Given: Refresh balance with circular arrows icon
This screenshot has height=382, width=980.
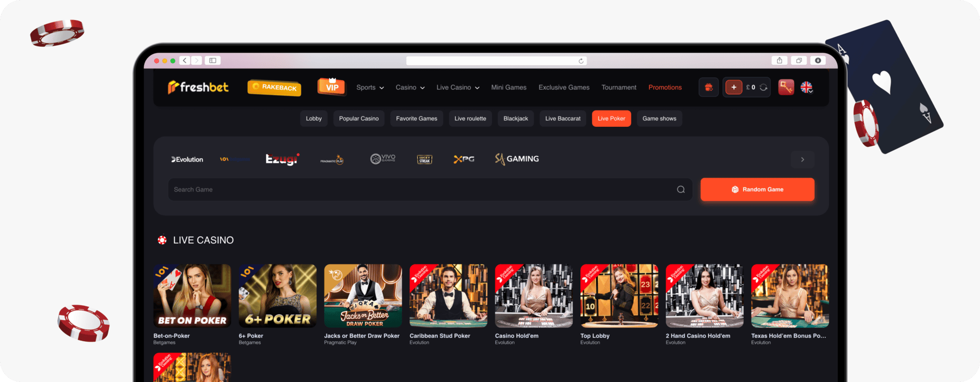Looking at the screenshot, I should pos(763,87).
